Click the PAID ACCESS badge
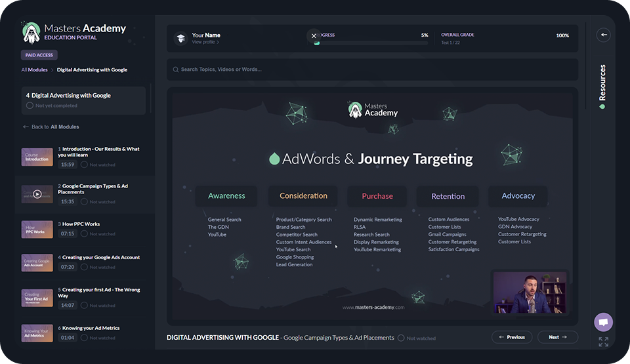Viewport: 630px width, 364px height. click(x=39, y=55)
